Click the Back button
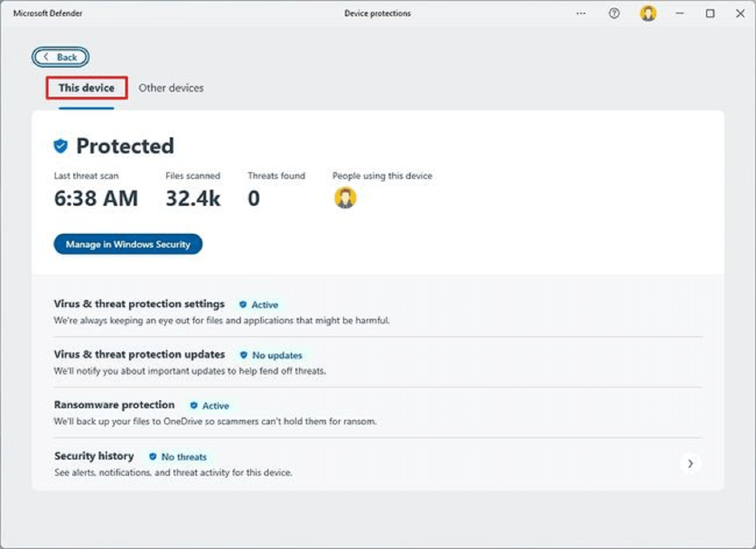 click(x=61, y=57)
